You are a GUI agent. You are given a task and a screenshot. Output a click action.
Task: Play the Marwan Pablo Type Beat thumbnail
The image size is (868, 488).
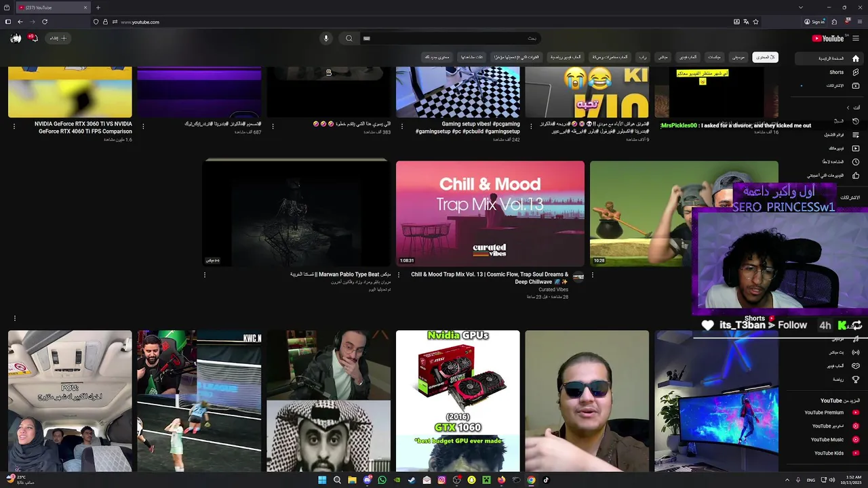pyautogui.click(x=296, y=213)
